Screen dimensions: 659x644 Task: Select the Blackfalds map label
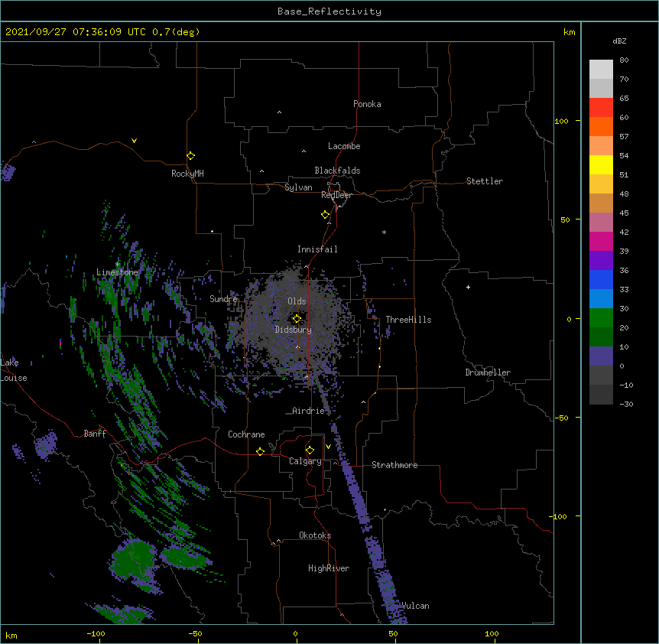tap(337, 171)
